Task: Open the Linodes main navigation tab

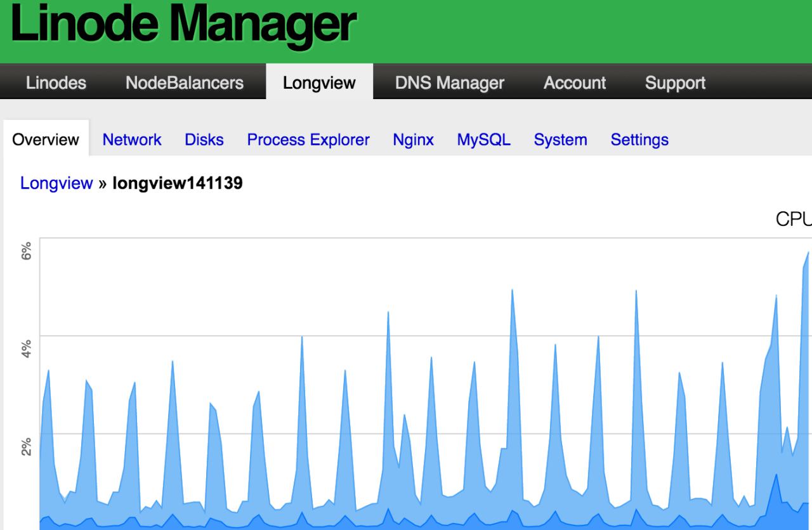Action: tap(56, 83)
